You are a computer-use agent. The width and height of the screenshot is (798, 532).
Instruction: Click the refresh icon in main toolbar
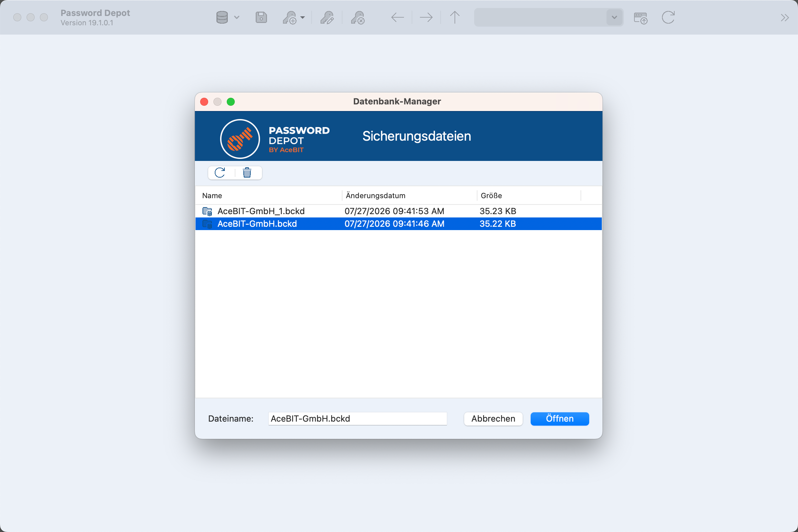click(668, 17)
